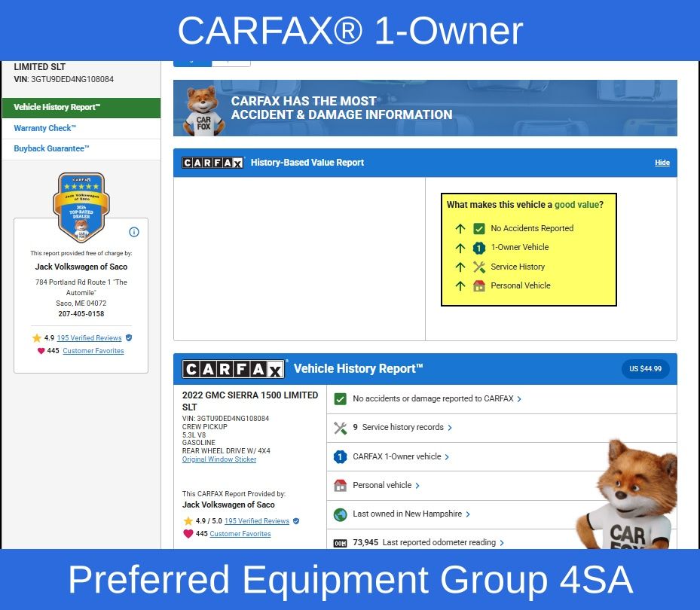The image size is (700, 610).
Task: Click the globe icon beside Last owned
Action: [340, 514]
